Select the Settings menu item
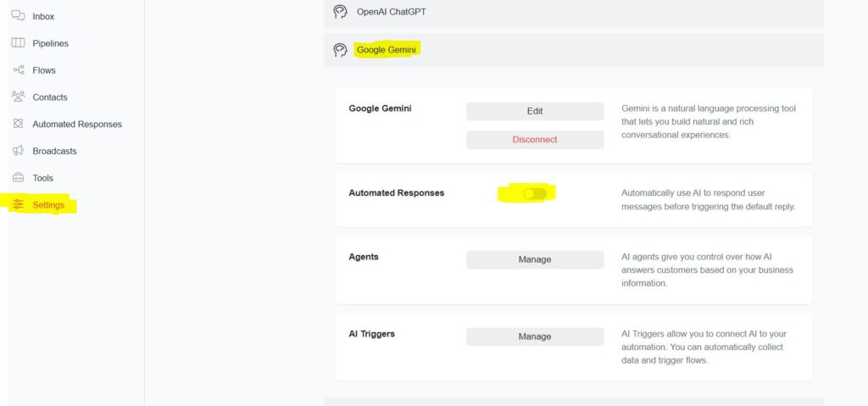 click(x=48, y=205)
